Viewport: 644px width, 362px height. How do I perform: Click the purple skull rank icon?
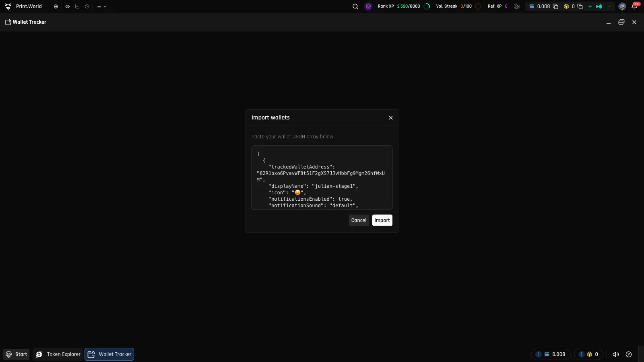tap(368, 6)
